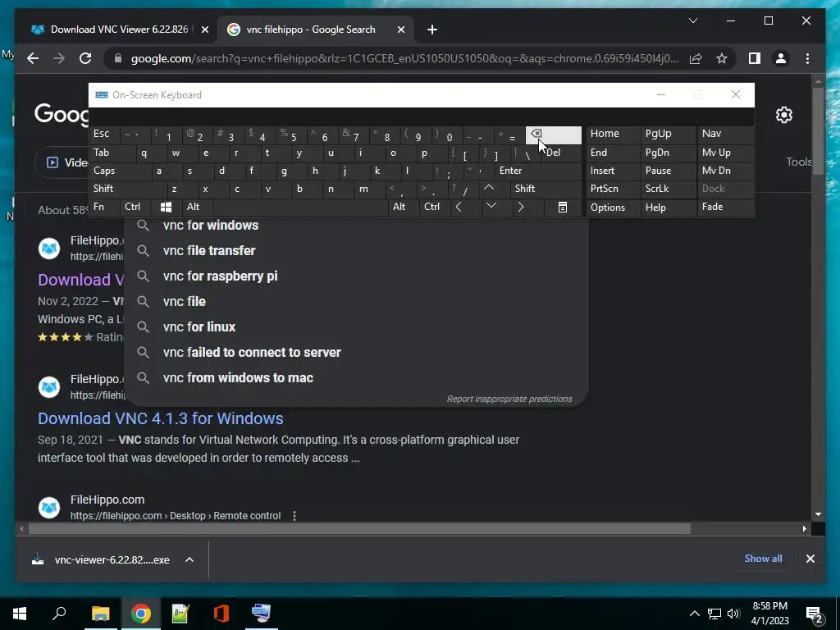Click the spacebar on On-Screen Keyboard
The width and height of the screenshot is (840, 630).
300,207
